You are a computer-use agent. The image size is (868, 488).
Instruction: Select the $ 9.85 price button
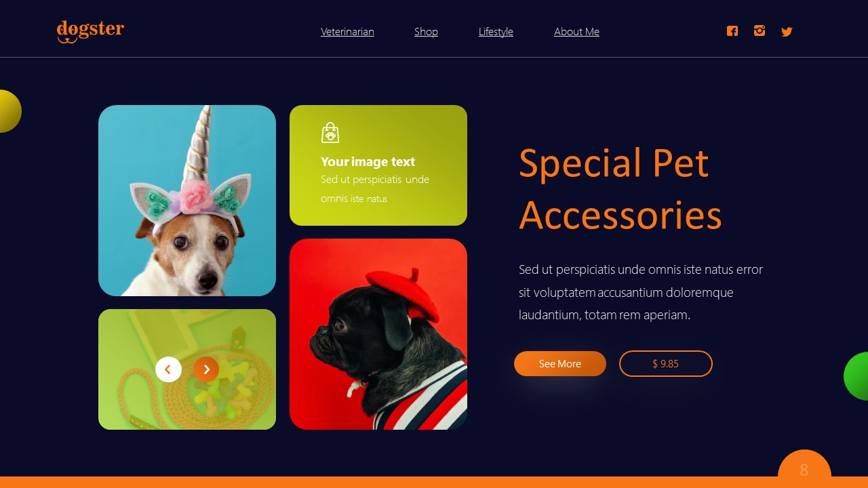pyautogui.click(x=666, y=364)
